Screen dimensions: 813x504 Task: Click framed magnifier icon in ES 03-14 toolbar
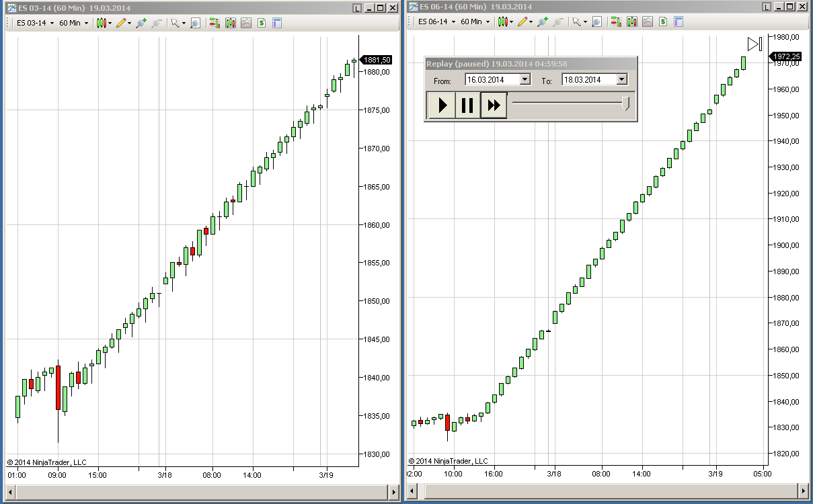tap(195, 22)
